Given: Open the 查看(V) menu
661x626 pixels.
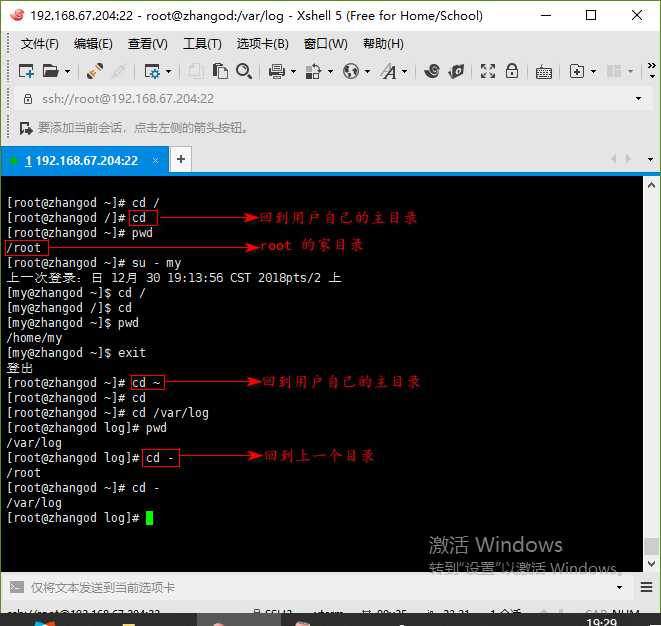Looking at the screenshot, I should 148,43.
